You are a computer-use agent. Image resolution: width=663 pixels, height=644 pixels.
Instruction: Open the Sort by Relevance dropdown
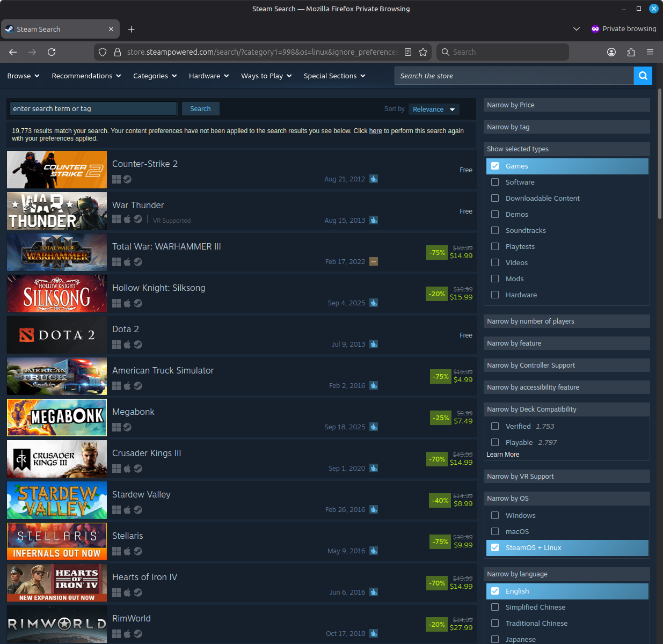(434, 109)
